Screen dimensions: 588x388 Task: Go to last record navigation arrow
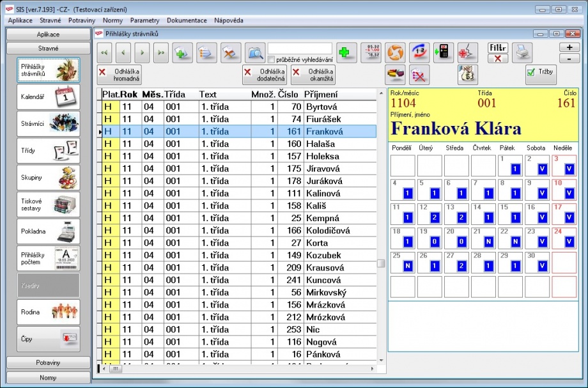[x=161, y=53]
